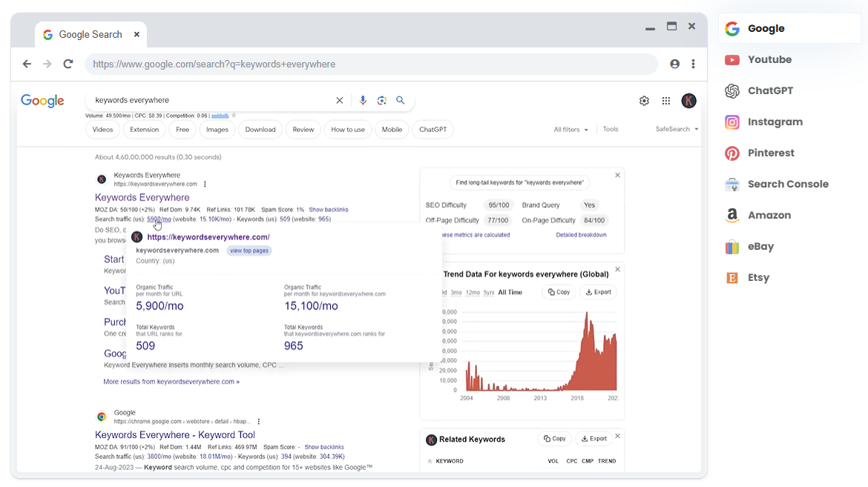Expand the SafeSearch dropdown

click(x=677, y=129)
